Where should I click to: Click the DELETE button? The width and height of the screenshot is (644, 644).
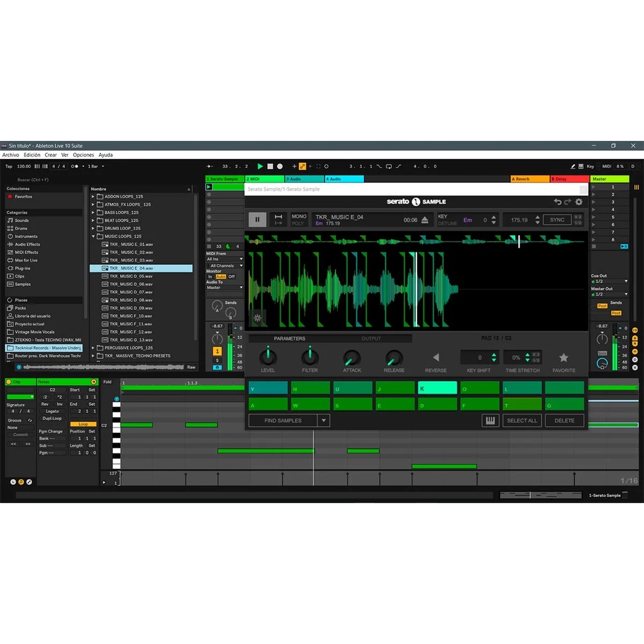tap(564, 421)
